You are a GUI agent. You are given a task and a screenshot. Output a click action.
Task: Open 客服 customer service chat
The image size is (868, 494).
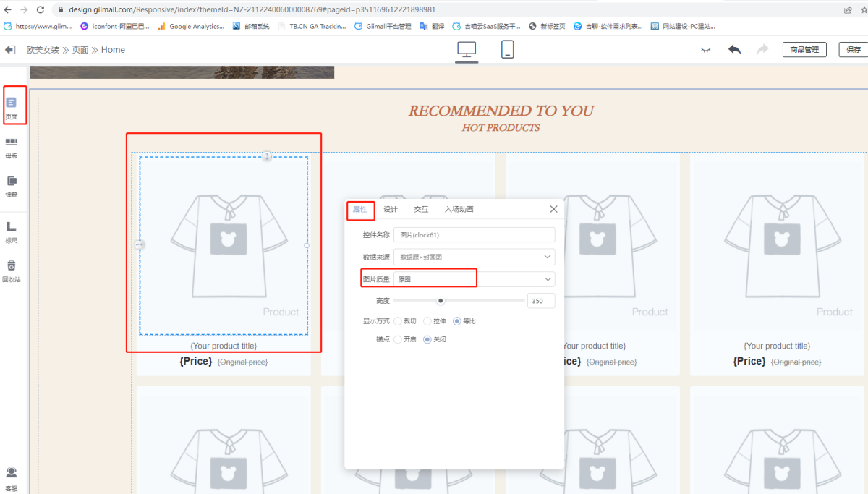[x=12, y=477]
